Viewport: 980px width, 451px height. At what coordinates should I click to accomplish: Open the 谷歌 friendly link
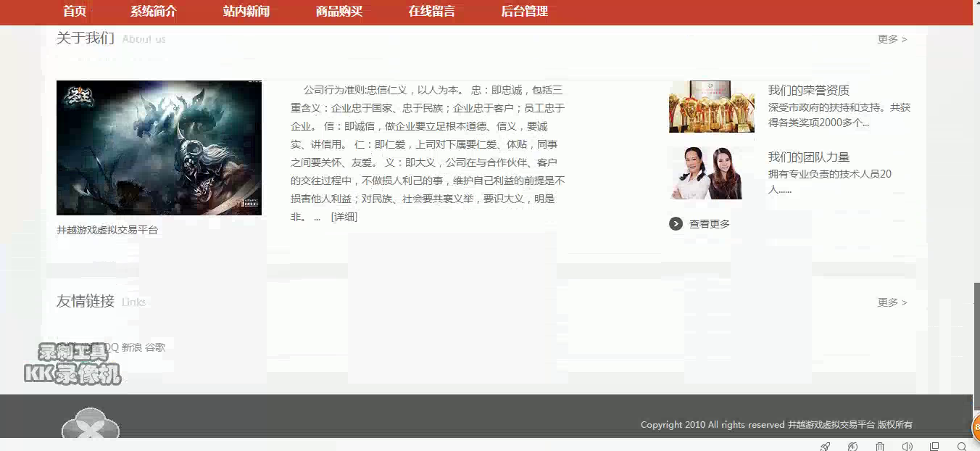click(155, 347)
